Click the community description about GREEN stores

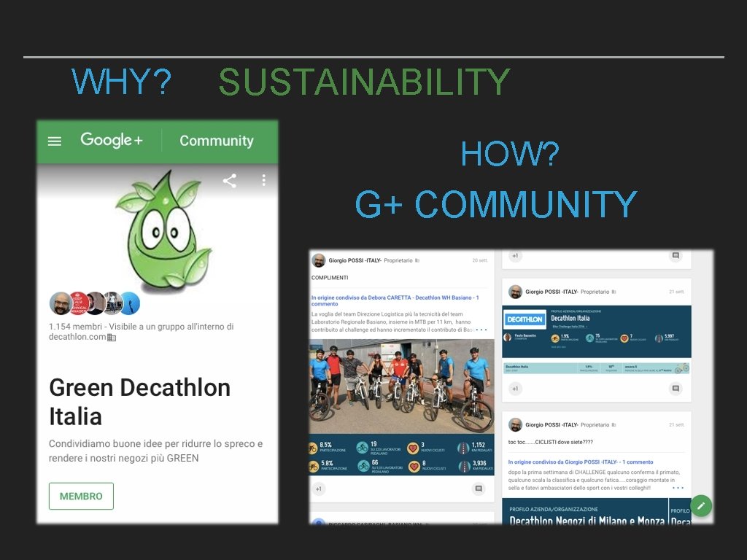[x=155, y=451]
